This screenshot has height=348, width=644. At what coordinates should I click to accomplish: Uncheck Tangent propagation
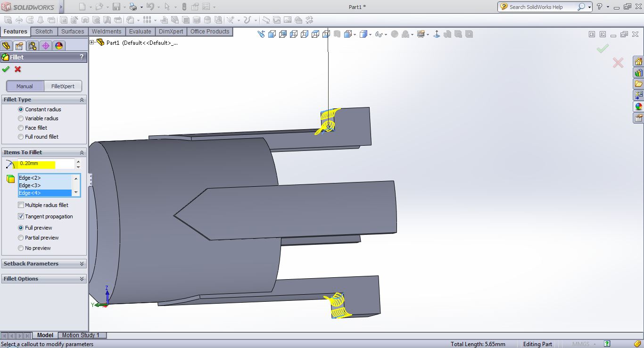(x=21, y=216)
